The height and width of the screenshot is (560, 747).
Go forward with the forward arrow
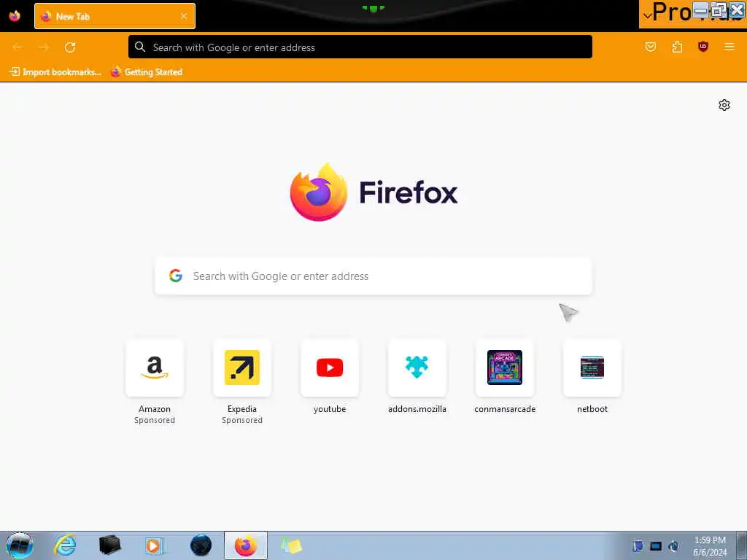[44, 47]
